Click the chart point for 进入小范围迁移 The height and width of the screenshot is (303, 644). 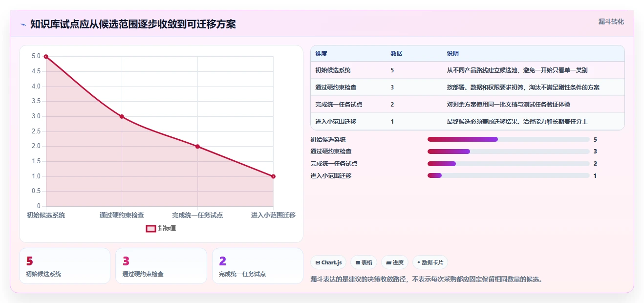[x=273, y=176]
